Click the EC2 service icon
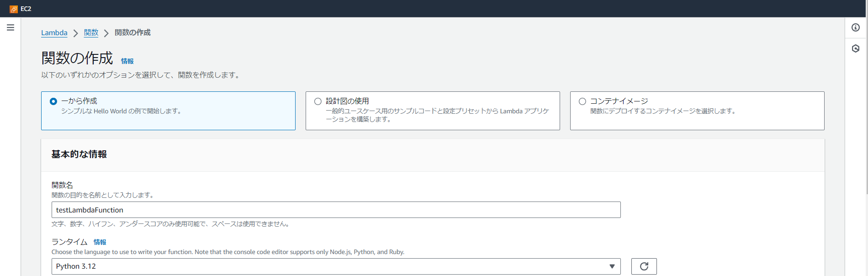The height and width of the screenshot is (276, 868). pyautogui.click(x=14, y=9)
